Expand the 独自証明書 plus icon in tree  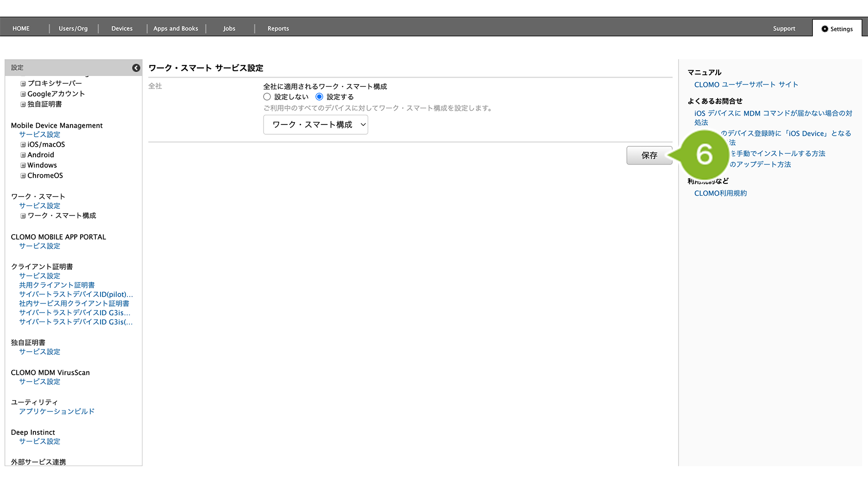pos(23,104)
